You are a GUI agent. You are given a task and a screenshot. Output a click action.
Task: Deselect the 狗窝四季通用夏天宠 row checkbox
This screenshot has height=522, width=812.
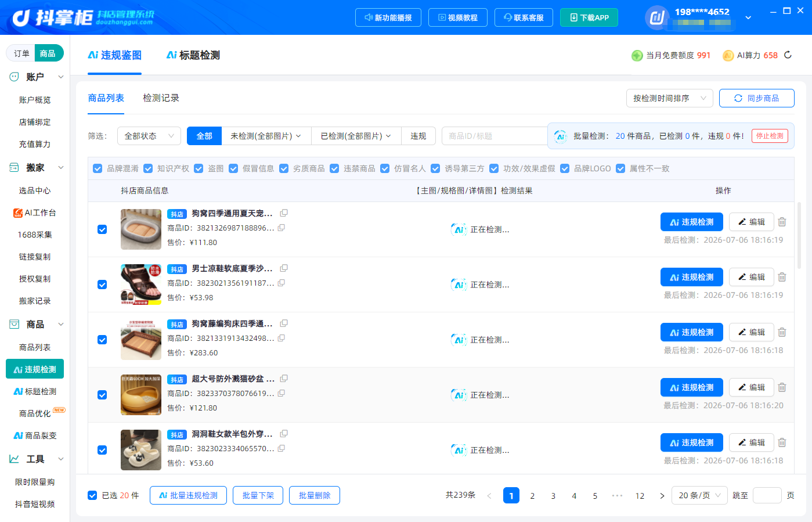(102, 229)
